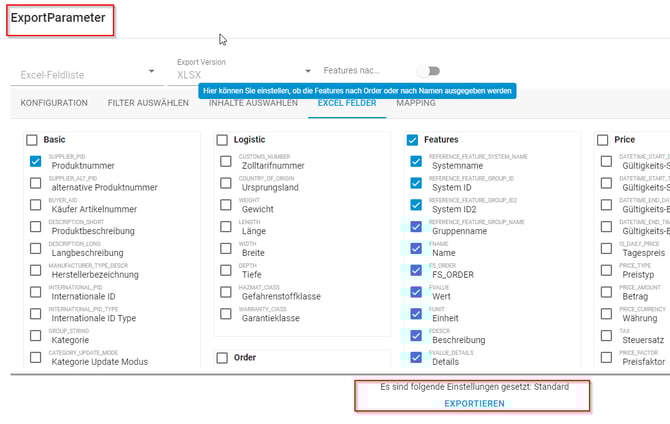Uncheck the Features group checkbox
670x424 pixels.
413,140
